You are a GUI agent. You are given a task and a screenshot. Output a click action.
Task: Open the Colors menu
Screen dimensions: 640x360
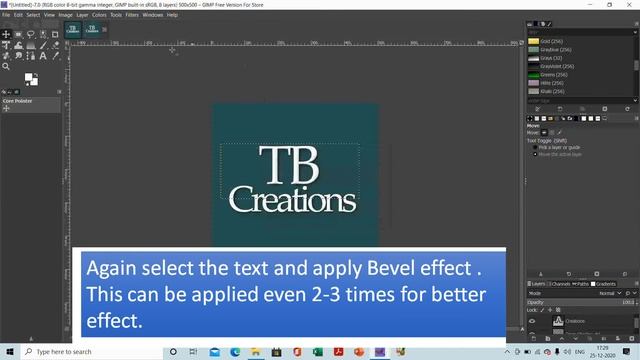99,15
